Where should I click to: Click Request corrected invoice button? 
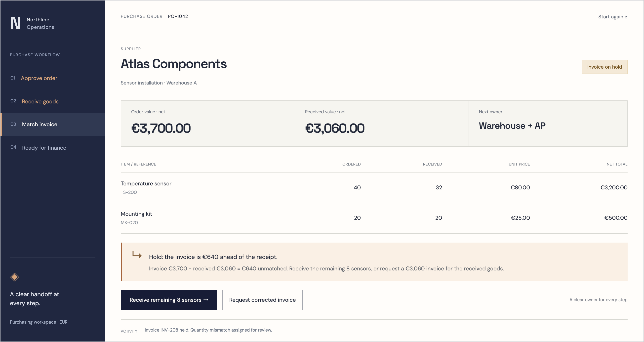(262, 300)
